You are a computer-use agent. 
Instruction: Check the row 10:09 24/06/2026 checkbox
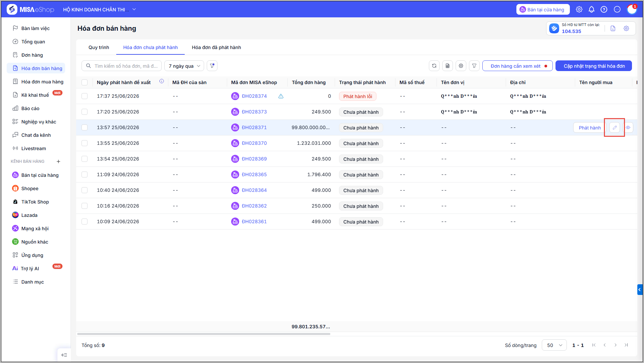[x=85, y=222]
